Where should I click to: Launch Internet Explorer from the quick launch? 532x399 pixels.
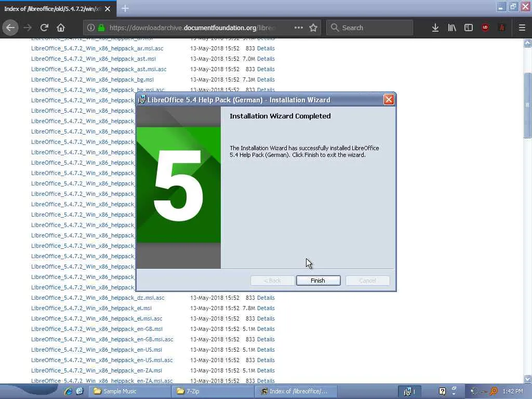pyautogui.click(x=68, y=391)
